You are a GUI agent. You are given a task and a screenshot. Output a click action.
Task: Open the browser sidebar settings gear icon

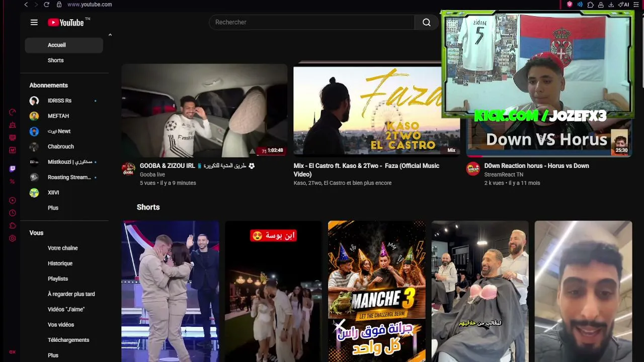(x=13, y=238)
